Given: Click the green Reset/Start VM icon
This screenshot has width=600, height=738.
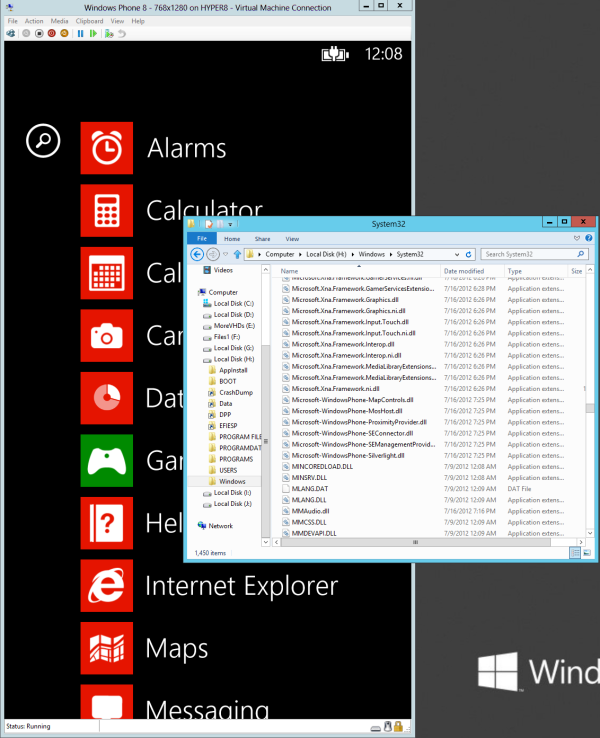Looking at the screenshot, I should tap(93, 33).
